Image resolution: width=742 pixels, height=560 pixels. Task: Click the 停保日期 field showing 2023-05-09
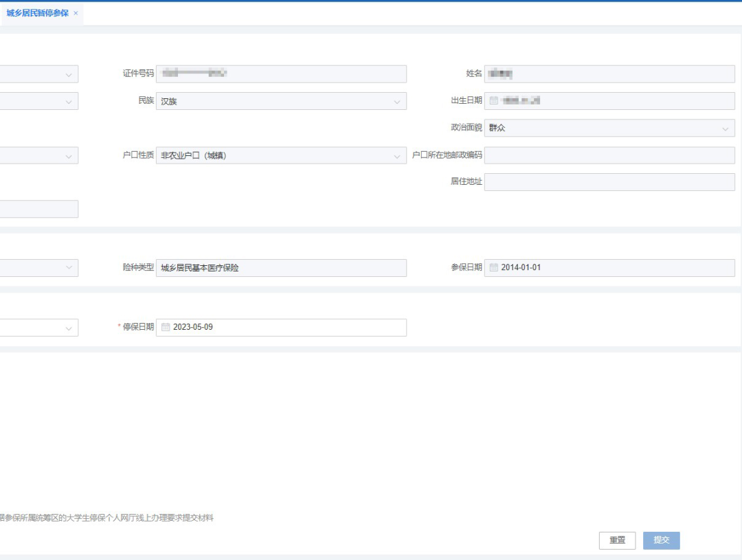point(281,327)
